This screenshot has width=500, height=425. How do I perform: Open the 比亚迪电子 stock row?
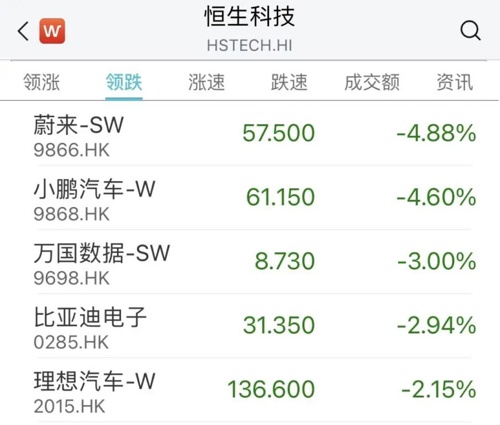(255, 326)
